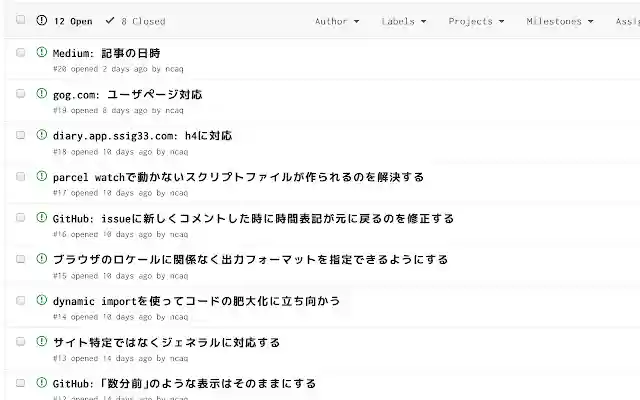Open the GitHub: 「数分前」のような表示 issue

click(184, 384)
